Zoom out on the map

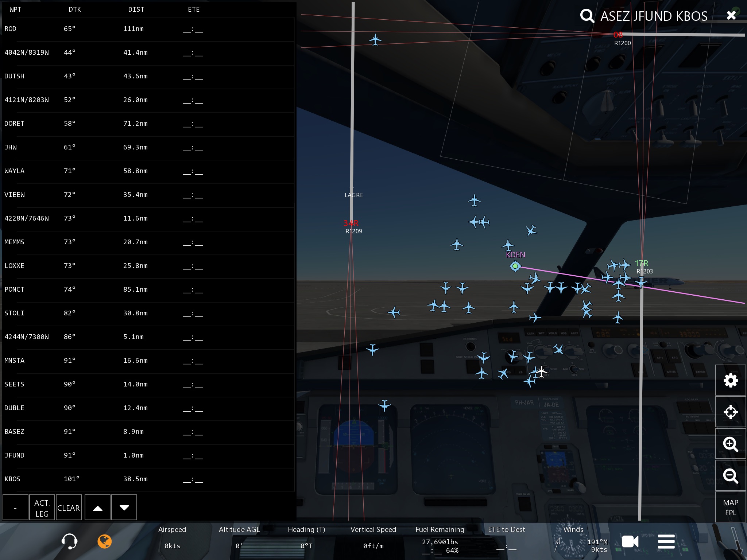pos(730,476)
